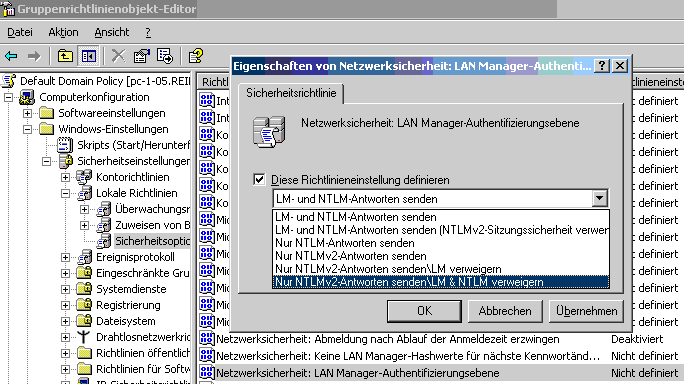Click the Richtlinie column header
684x384 pixels.
pos(214,82)
